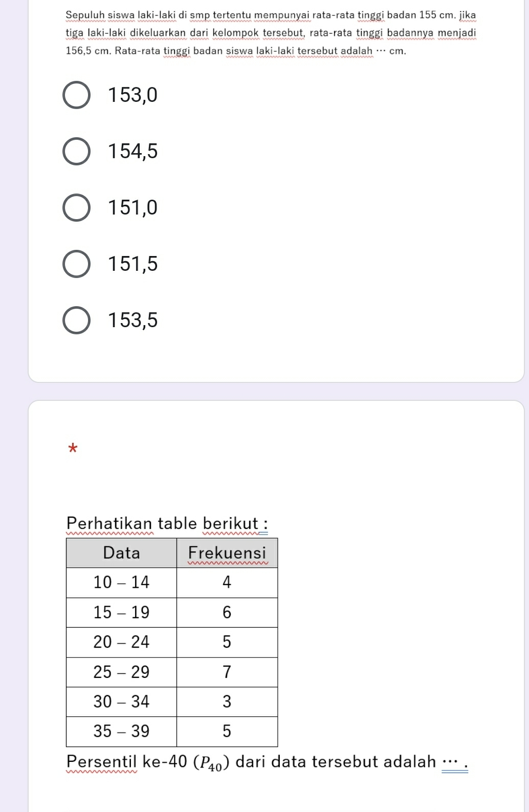Click the 10 – 14 table cell
The image size is (529, 812).
click(121, 583)
